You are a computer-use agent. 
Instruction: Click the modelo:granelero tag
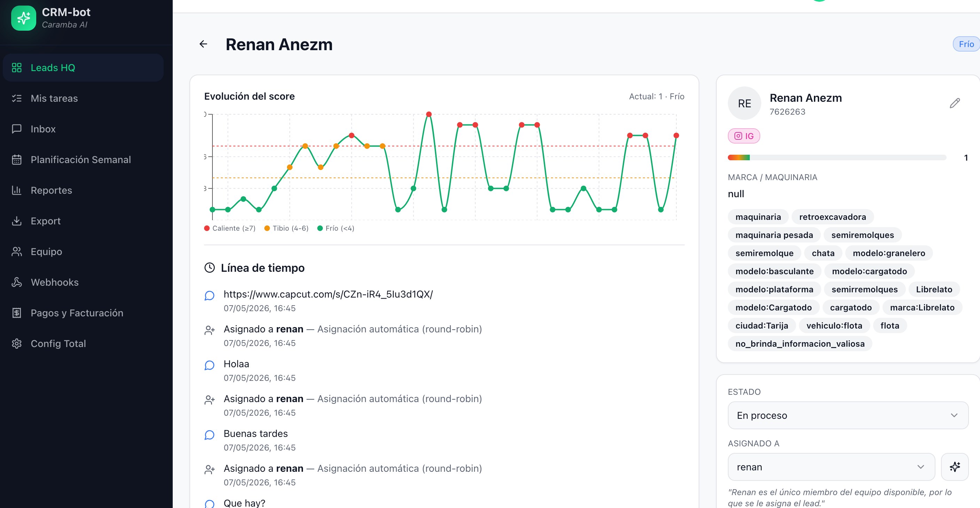(889, 253)
